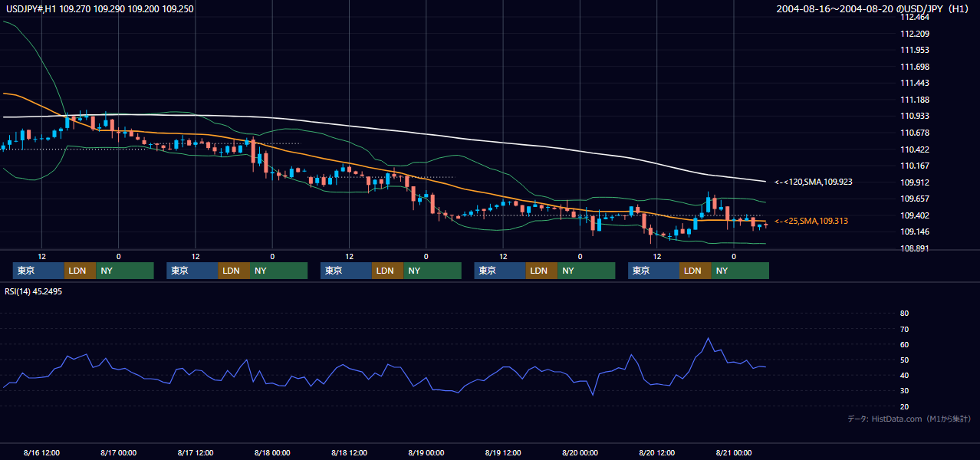Click the 110.933 axis label
This screenshot has width=980, height=460.
click(916, 116)
